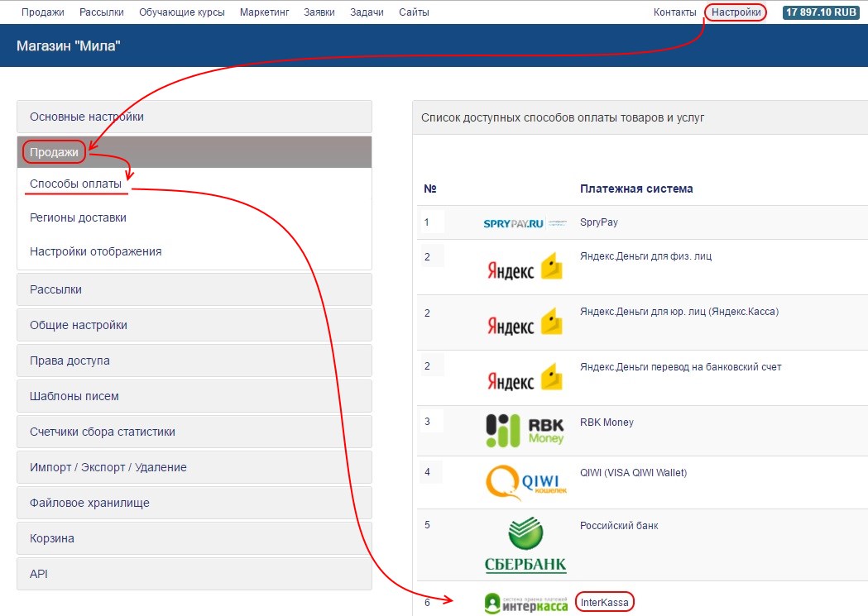This screenshot has height=616, width=868.
Task: Click the Сбербанк logo
Action: (525, 545)
